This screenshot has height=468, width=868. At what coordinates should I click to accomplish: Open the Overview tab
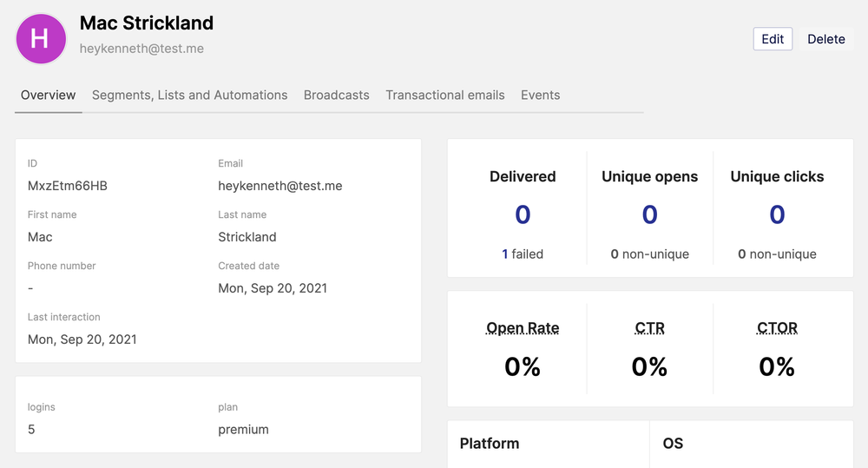(48, 96)
